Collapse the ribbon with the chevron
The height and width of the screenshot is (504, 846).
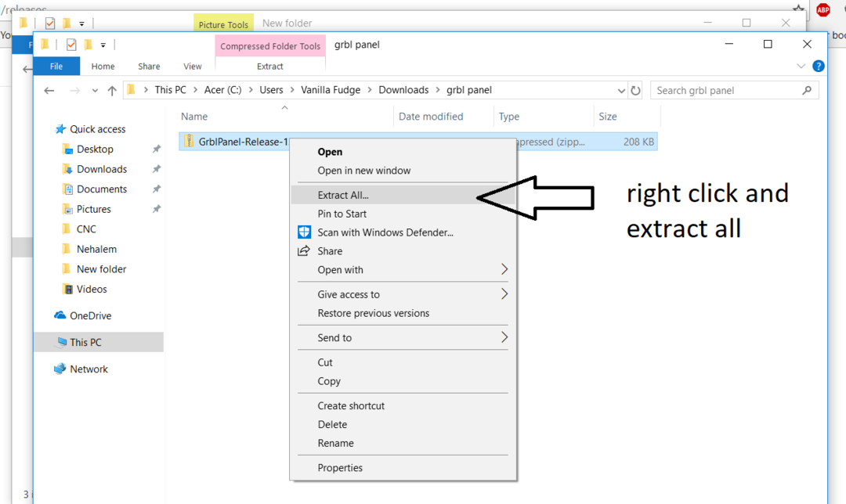[x=801, y=67]
